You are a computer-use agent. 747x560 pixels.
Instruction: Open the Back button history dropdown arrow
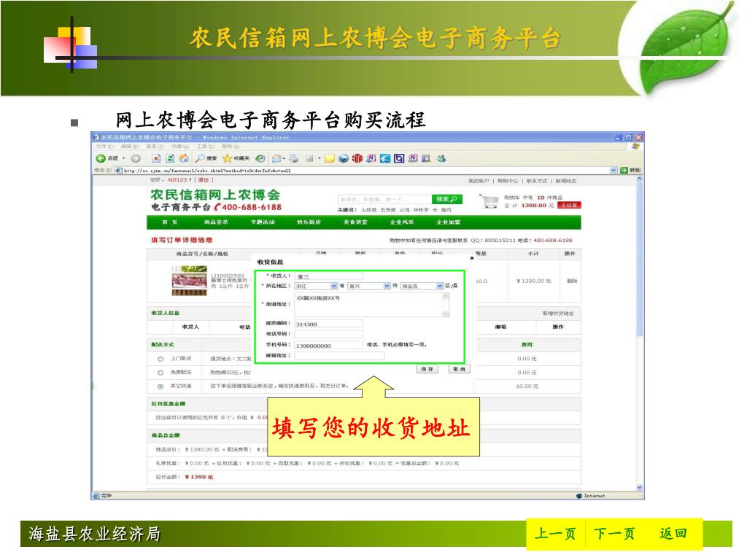click(x=123, y=158)
